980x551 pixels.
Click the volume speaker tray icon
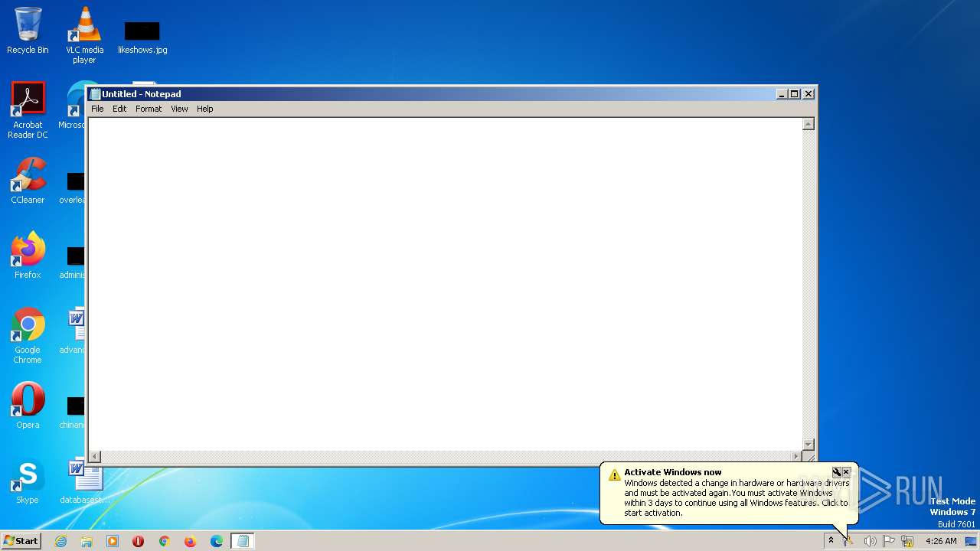pos(870,541)
